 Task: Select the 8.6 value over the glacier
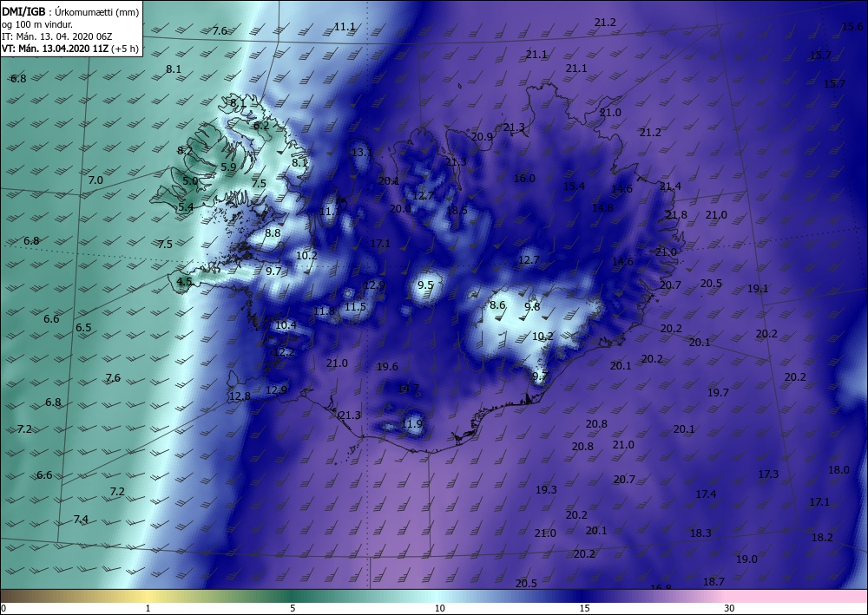coord(497,304)
